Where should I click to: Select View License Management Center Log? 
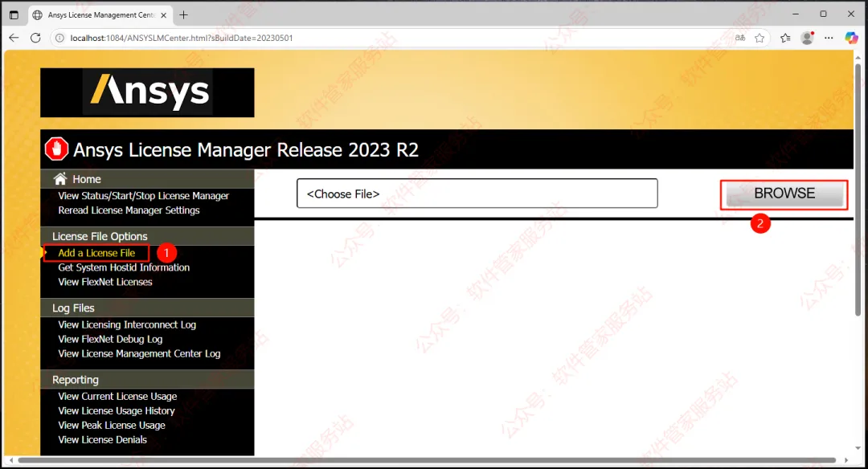pyautogui.click(x=139, y=353)
